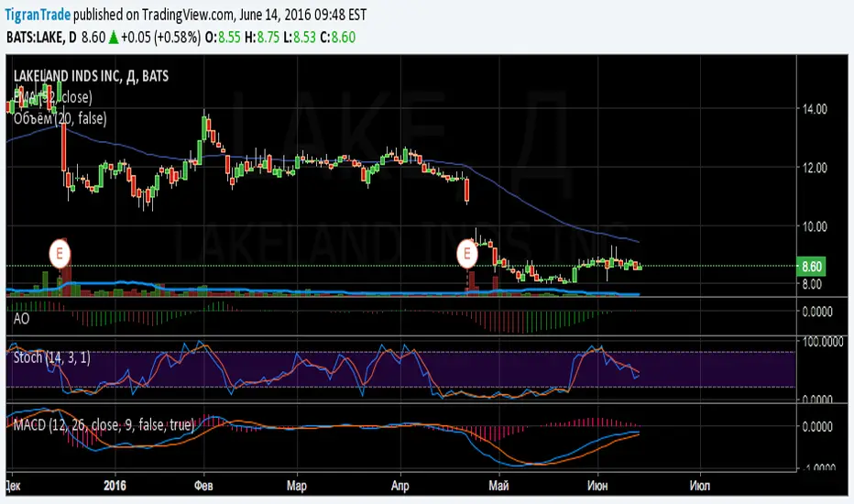The height and width of the screenshot is (504, 854).
Task: Click the Июн label on time axis
Action: tap(597, 486)
